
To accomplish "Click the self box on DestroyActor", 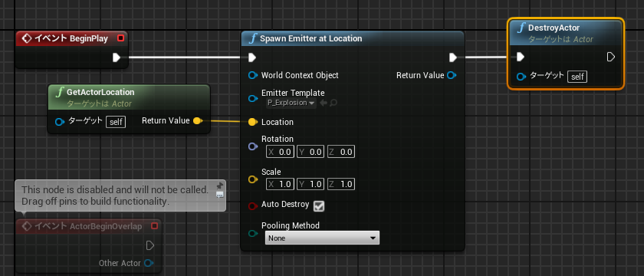I will [x=577, y=77].
